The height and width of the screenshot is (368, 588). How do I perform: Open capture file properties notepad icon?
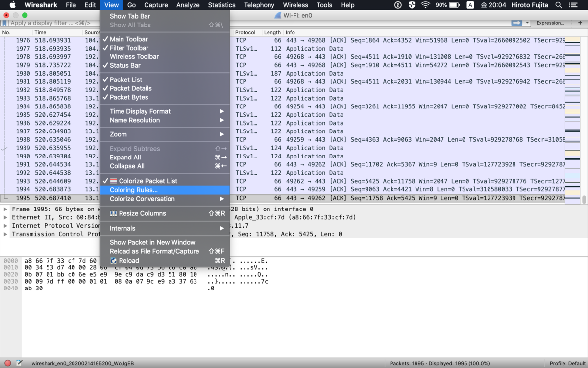click(19, 363)
